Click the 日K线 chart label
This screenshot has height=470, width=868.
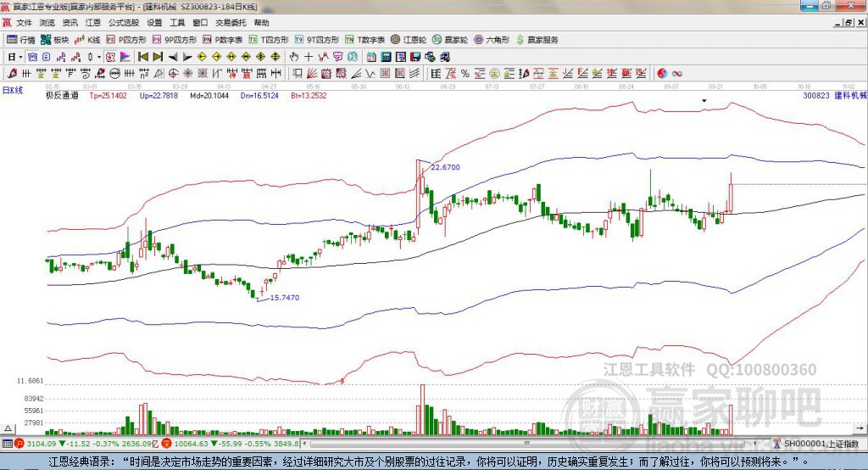[x=12, y=90]
